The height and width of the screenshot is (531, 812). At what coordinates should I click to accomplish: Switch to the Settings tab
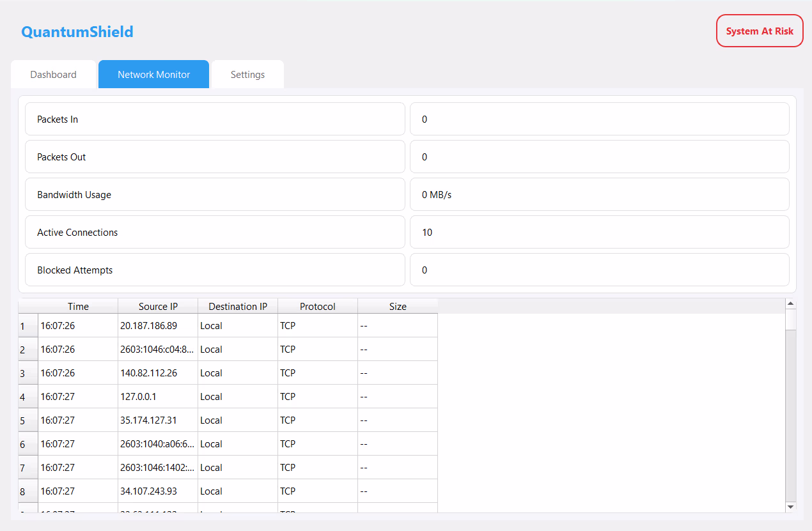tap(247, 75)
